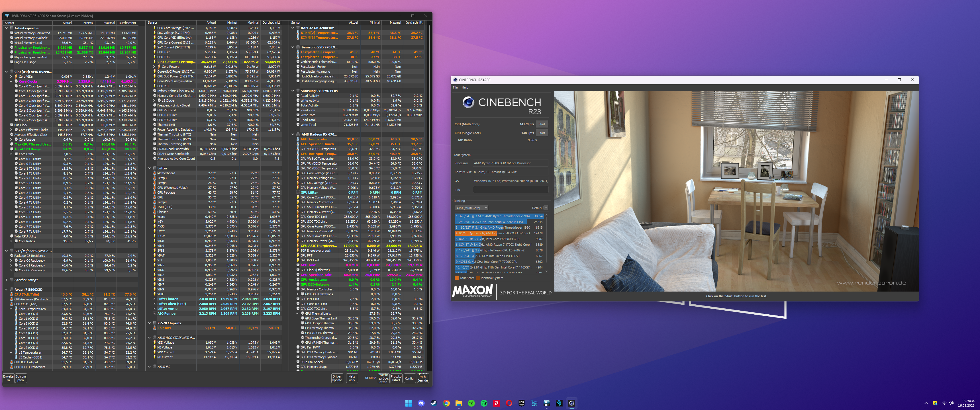Click the HWiNFO64 icon in the window title bar
Image resolution: width=980 pixels, height=410 pixels.
[7, 16]
